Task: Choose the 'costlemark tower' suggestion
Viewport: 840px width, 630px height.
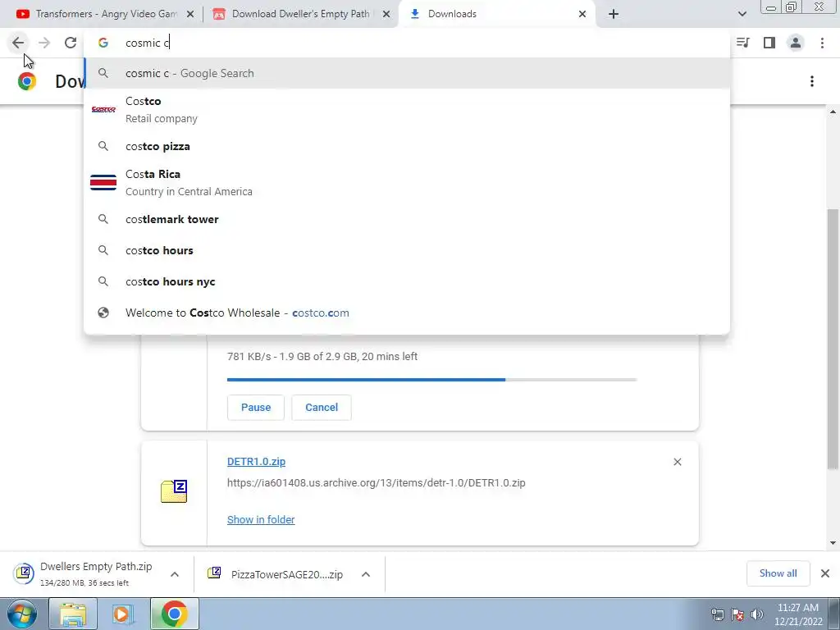Action: point(407,219)
